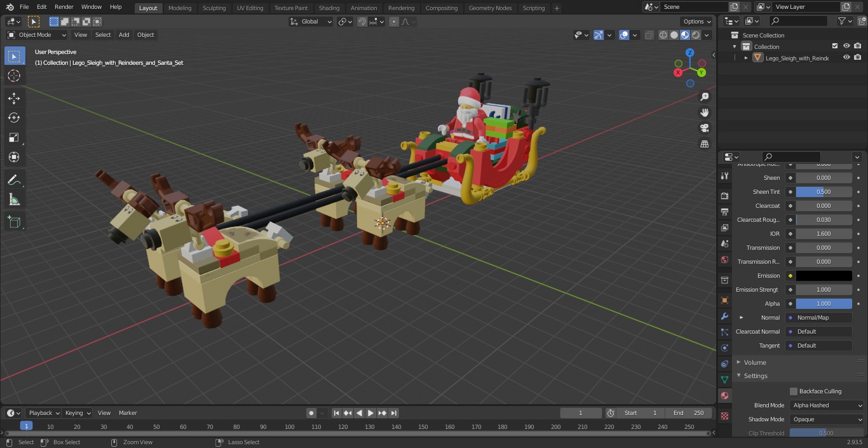Screen dimensions: 868x448
Task: Open the Render properties tab icon
Action: point(724,196)
